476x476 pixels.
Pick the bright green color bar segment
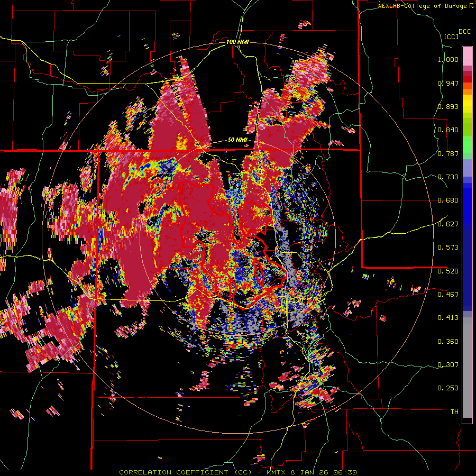(467, 144)
